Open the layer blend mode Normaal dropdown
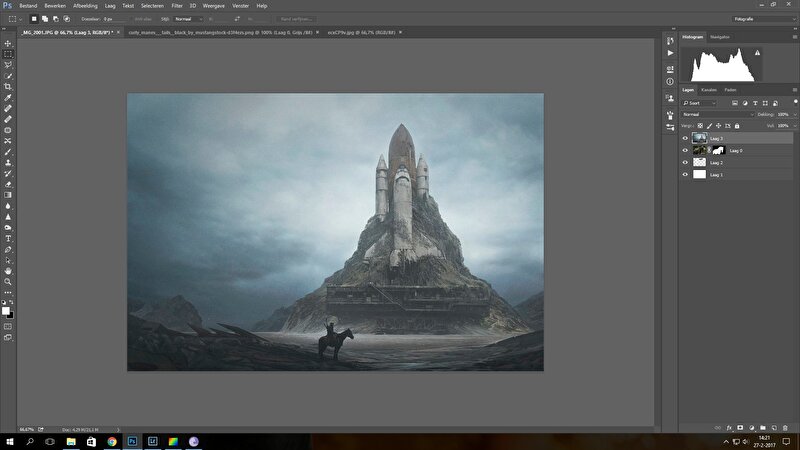Image resolution: width=800 pixels, height=450 pixels. (718, 114)
